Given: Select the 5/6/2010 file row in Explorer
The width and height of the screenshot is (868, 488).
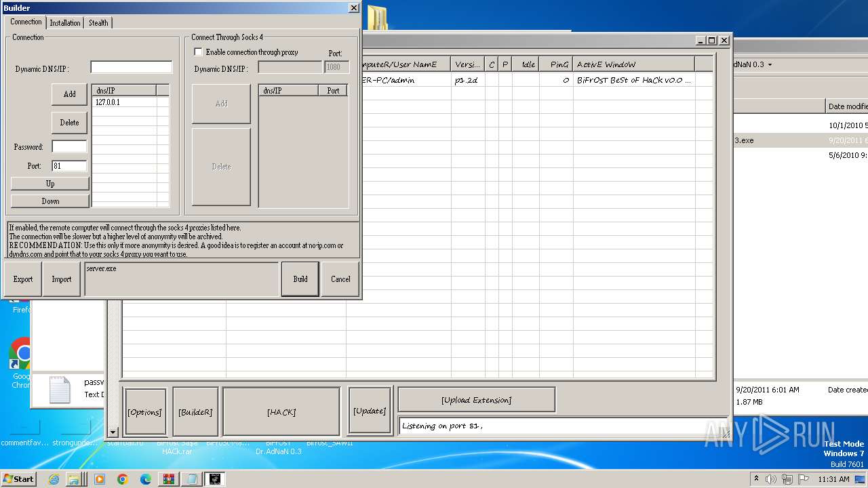Looking at the screenshot, I should click(x=800, y=155).
